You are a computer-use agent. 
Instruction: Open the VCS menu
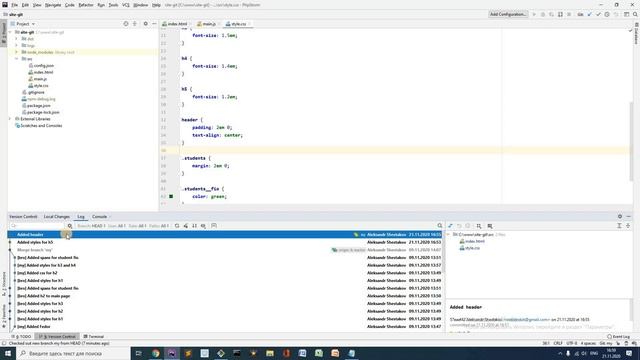click(x=126, y=5)
